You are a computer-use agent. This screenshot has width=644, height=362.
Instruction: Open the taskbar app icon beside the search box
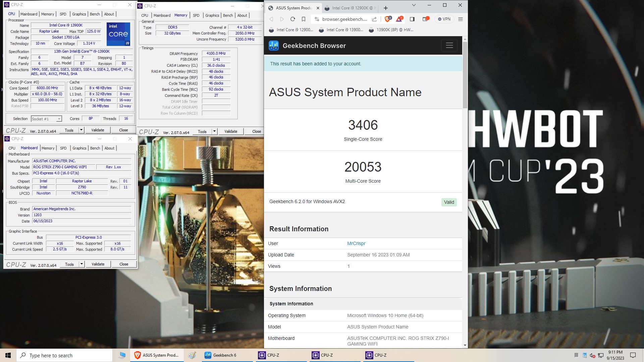click(122, 355)
